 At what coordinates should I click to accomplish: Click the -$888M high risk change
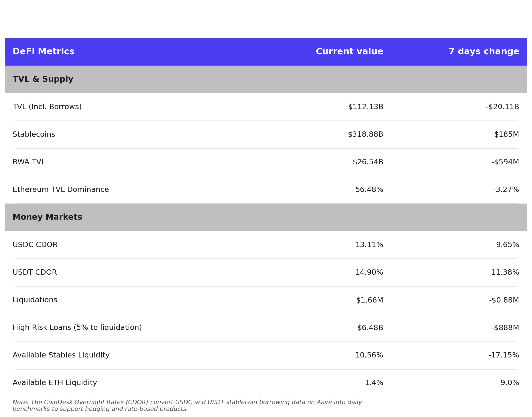(x=505, y=328)
